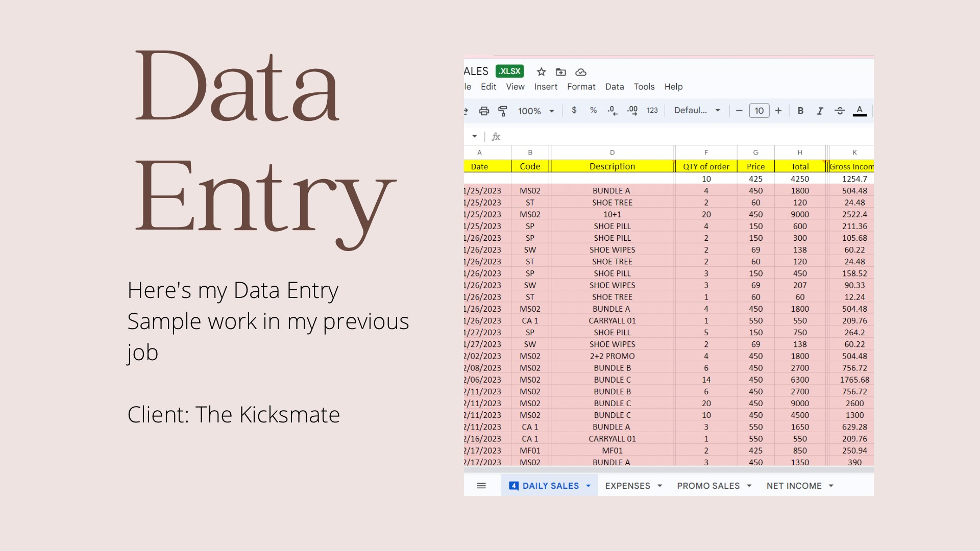980x551 pixels.
Task: Toggle strikethrough formatting
Action: (x=840, y=111)
